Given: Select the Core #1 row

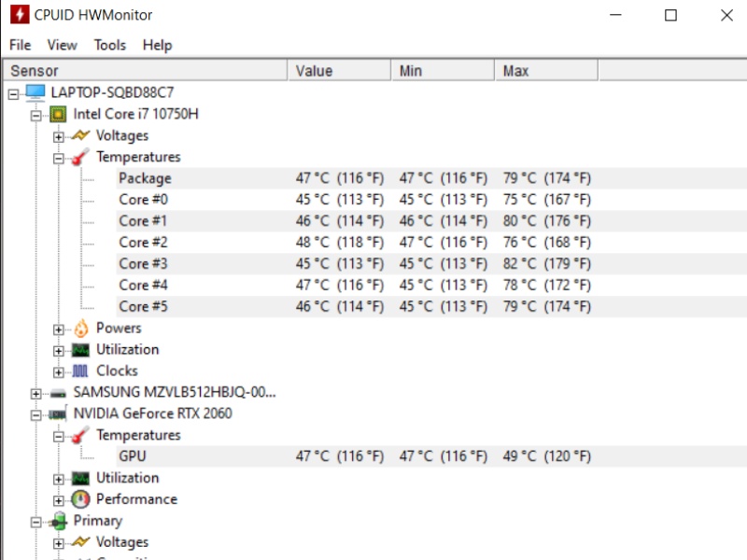Looking at the screenshot, I should (x=431, y=221).
